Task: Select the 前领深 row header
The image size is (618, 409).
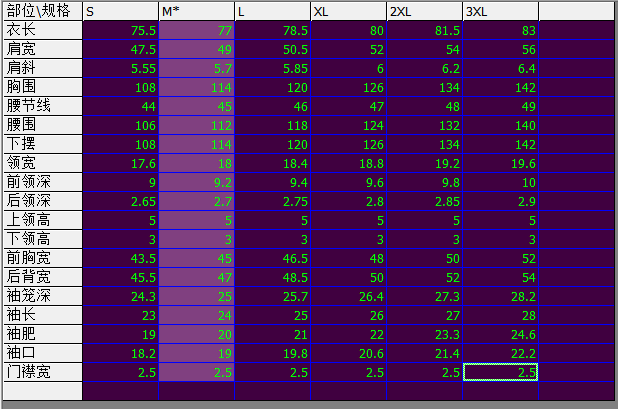Action: (43, 182)
